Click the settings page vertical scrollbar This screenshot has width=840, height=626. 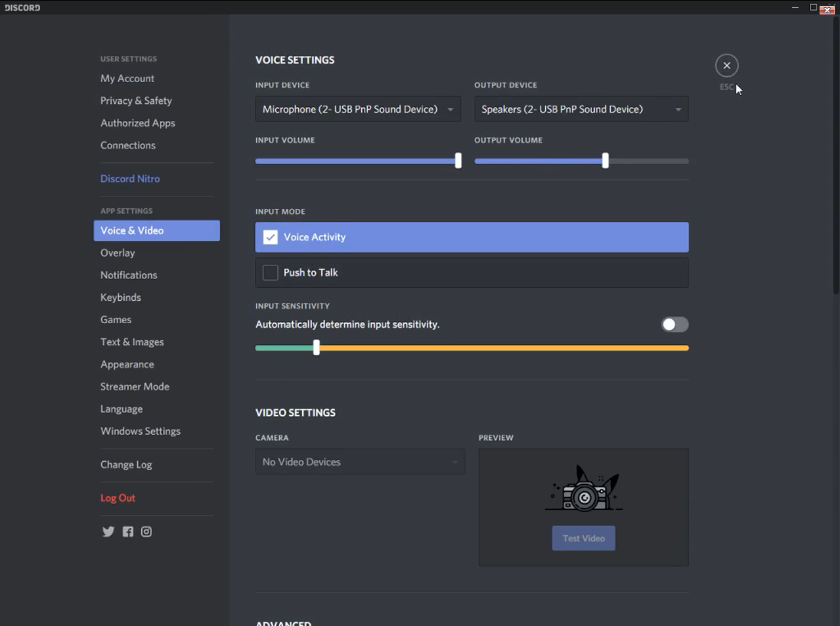[x=836, y=154]
